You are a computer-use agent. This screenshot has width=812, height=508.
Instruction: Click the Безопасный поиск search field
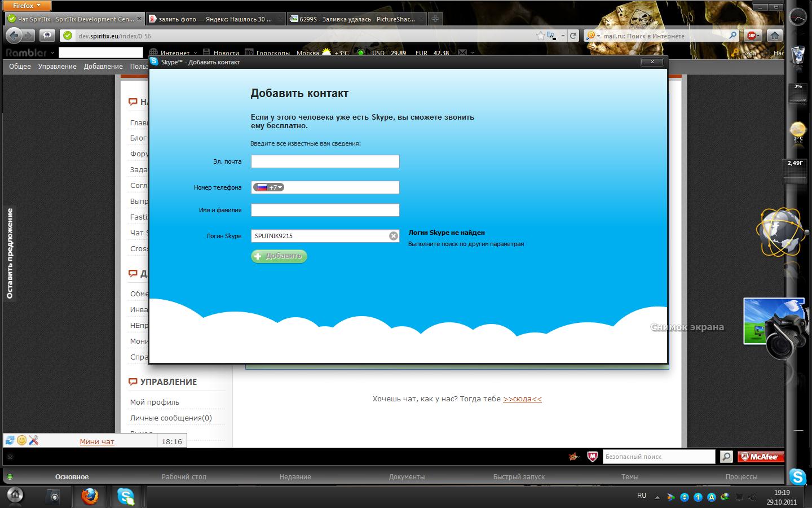659,456
